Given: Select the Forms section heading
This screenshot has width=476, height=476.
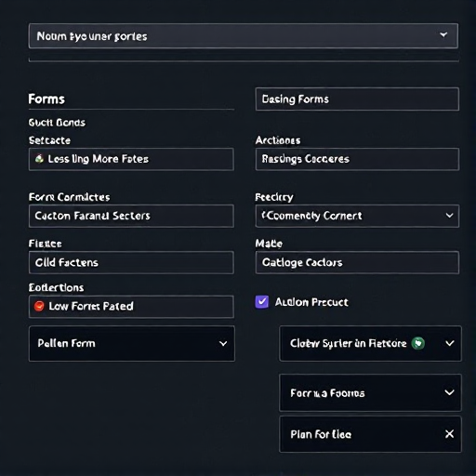Looking at the screenshot, I should (x=46, y=99).
